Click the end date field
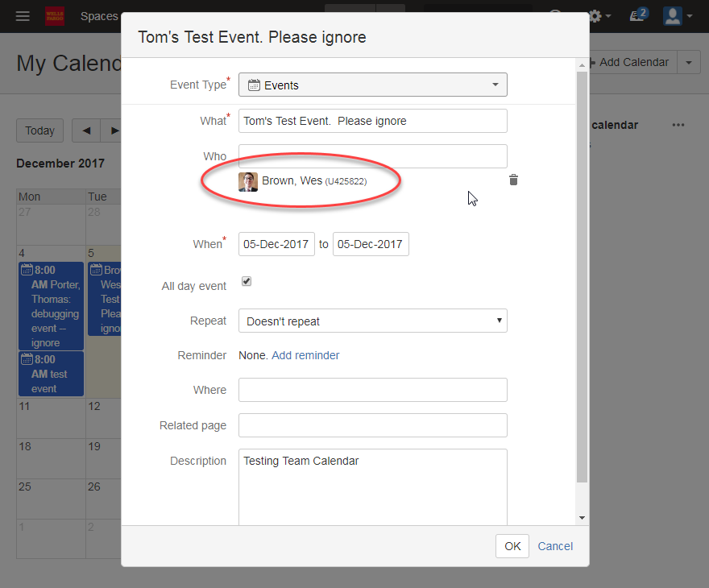The image size is (709, 588). (371, 244)
